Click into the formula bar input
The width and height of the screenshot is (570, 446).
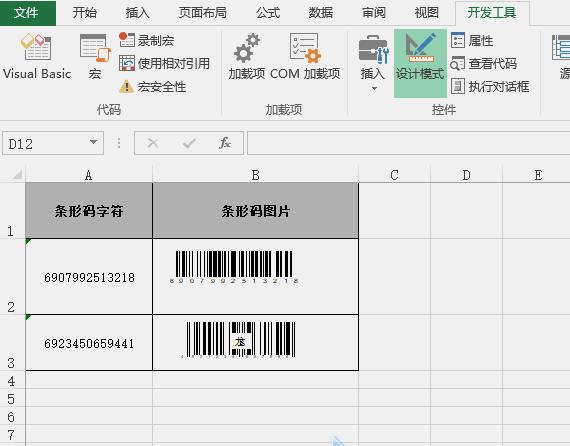point(408,143)
